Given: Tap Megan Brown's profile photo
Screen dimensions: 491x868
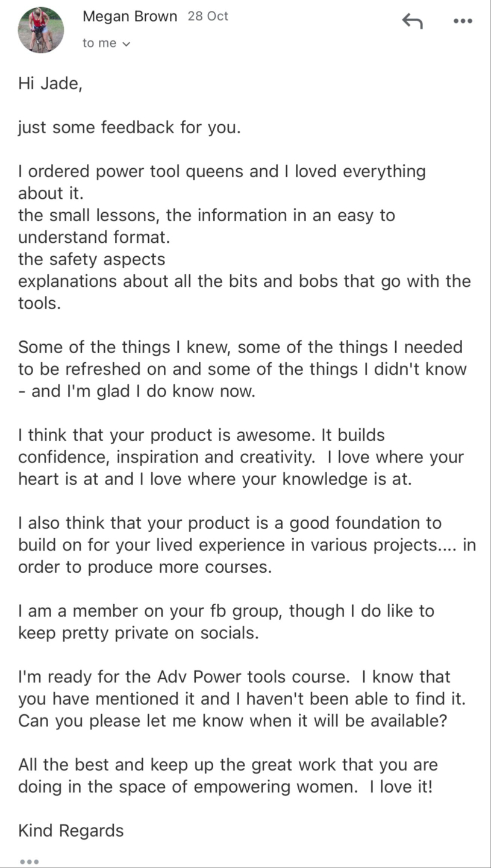Looking at the screenshot, I should (41, 30).
